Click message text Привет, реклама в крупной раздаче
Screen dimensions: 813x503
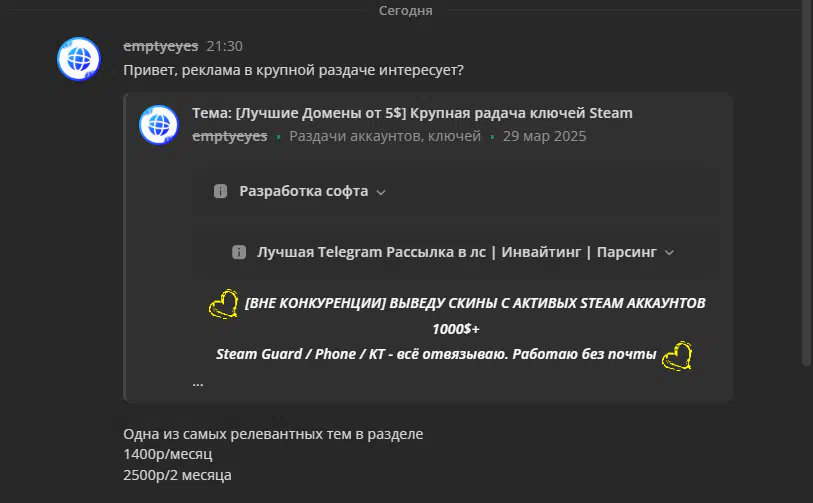[293, 70]
